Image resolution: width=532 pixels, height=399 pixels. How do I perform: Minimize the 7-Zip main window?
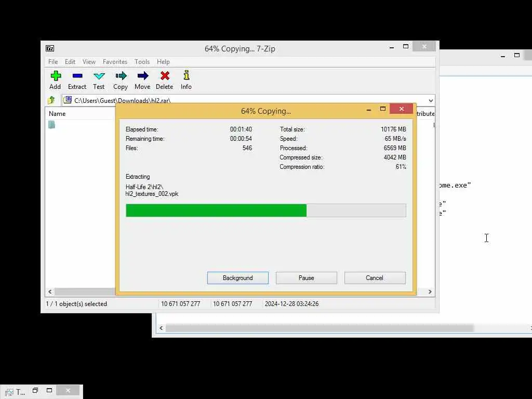[x=392, y=47]
